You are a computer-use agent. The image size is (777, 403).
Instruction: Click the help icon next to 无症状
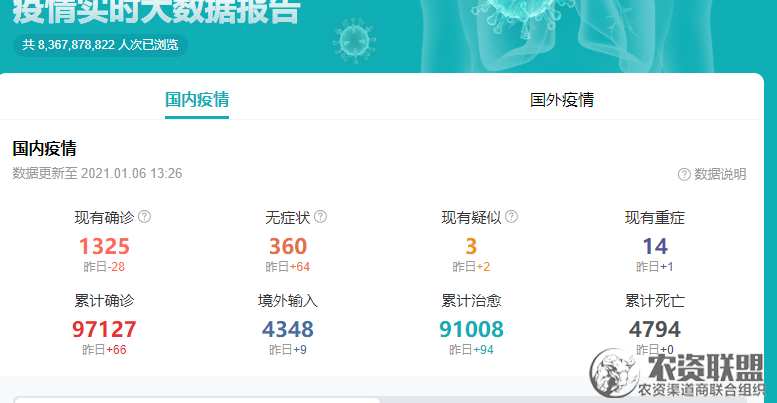click(321, 217)
